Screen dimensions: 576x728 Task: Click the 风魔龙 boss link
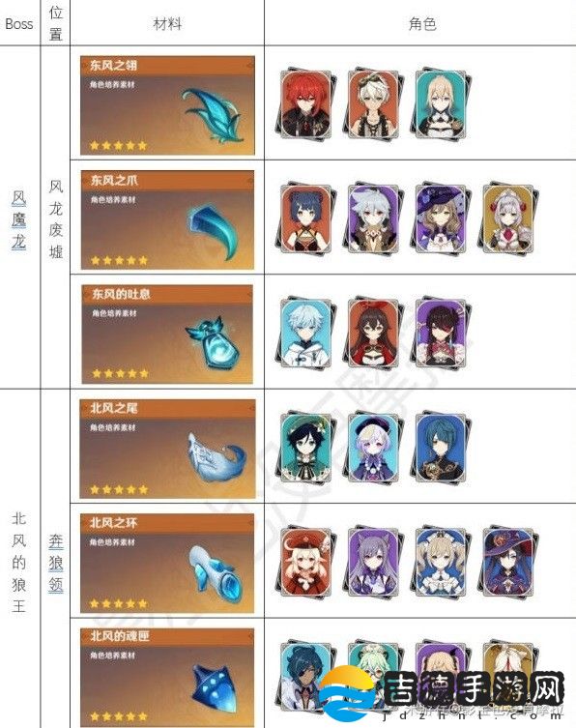(x=19, y=219)
